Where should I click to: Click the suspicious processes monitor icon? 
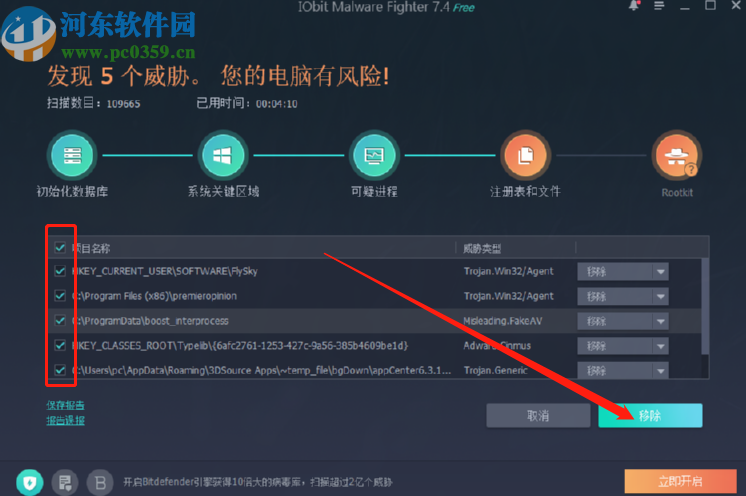click(374, 156)
